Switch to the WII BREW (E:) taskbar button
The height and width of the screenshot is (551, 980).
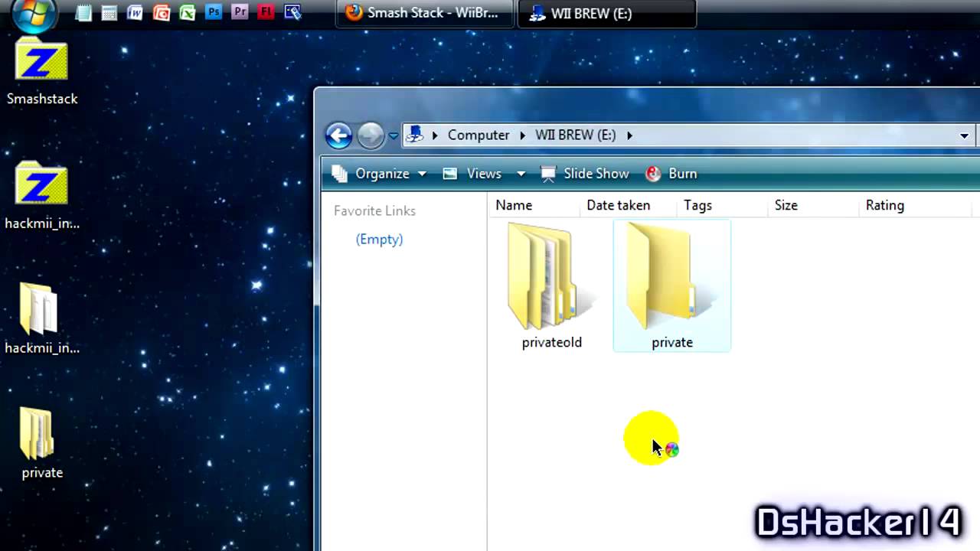point(607,14)
